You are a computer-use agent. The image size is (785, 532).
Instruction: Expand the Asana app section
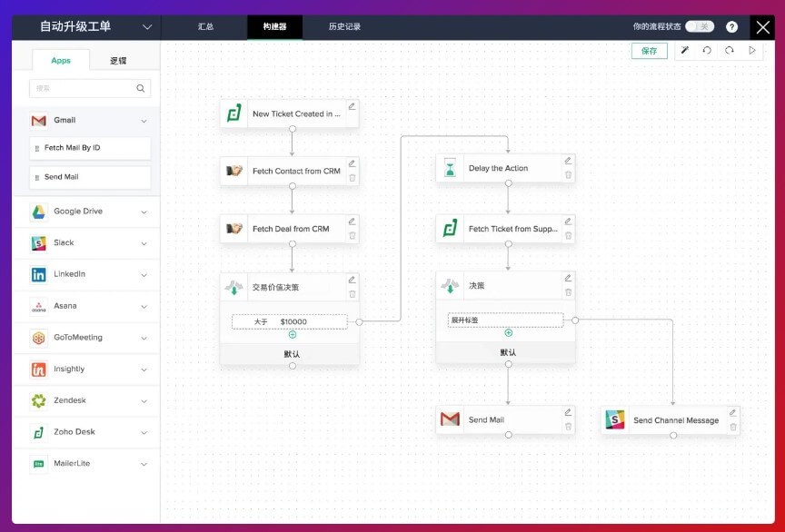(x=144, y=307)
